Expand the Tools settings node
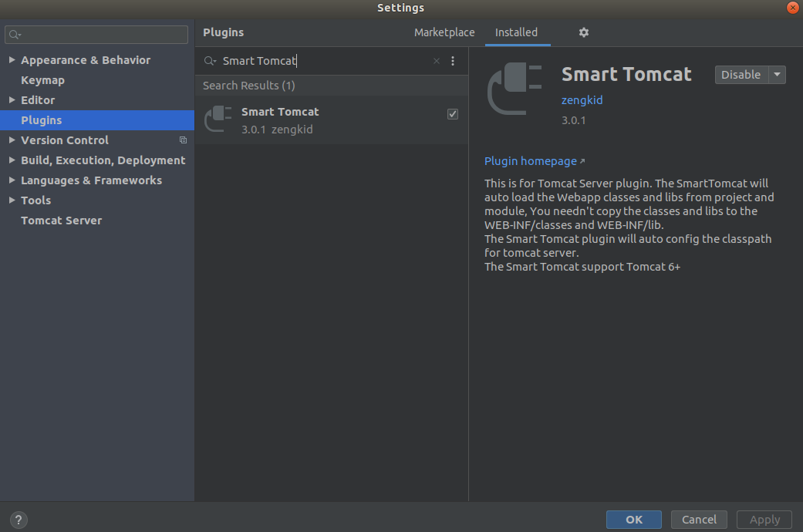Image resolution: width=803 pixels, height=532 pixels. [x=12, y=200]
